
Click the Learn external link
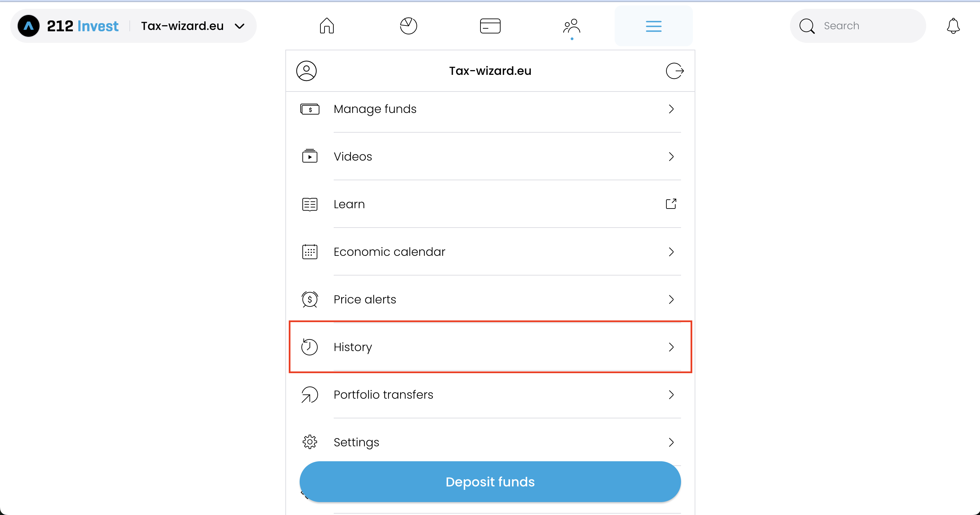(x=671, y=204)
